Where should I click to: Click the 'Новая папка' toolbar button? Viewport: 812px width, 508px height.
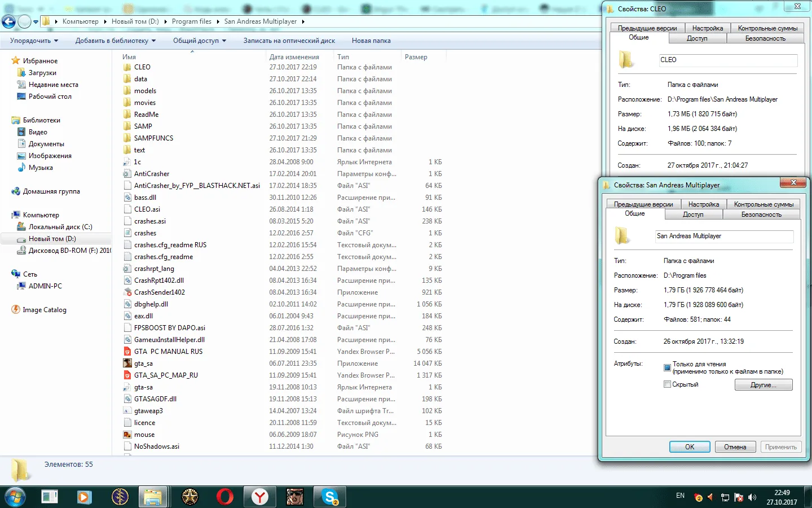(x=371, y=41)
